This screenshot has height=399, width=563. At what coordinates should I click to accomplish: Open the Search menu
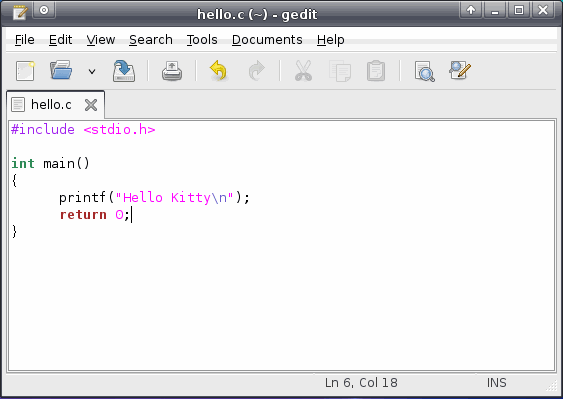[x=151, y=40]
